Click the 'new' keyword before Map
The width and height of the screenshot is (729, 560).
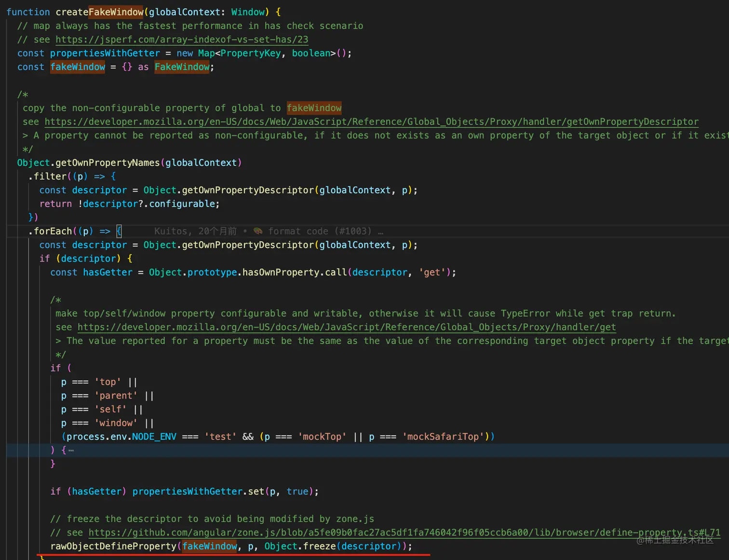[185, 53]
